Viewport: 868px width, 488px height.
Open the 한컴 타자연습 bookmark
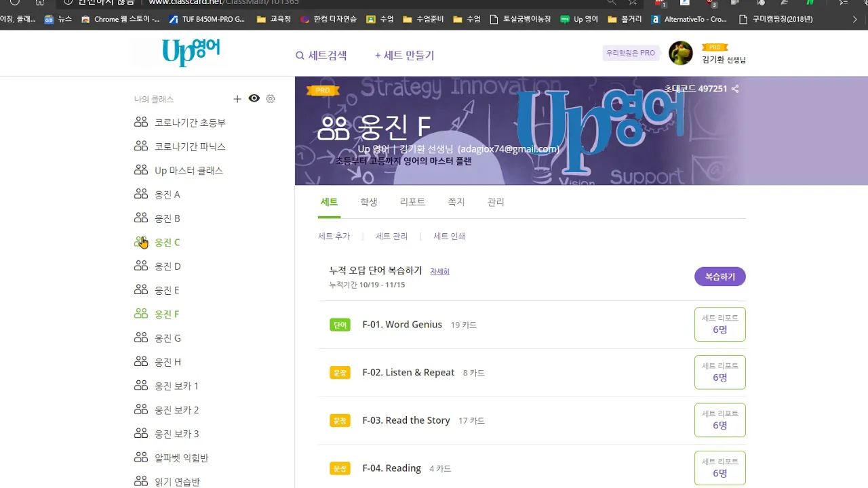[329, 19]
